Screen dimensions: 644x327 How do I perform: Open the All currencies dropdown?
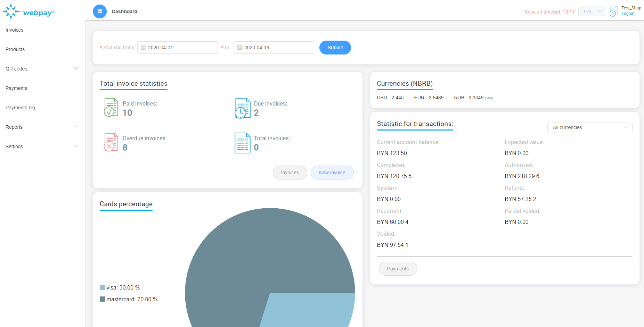[x=589, y=127]
